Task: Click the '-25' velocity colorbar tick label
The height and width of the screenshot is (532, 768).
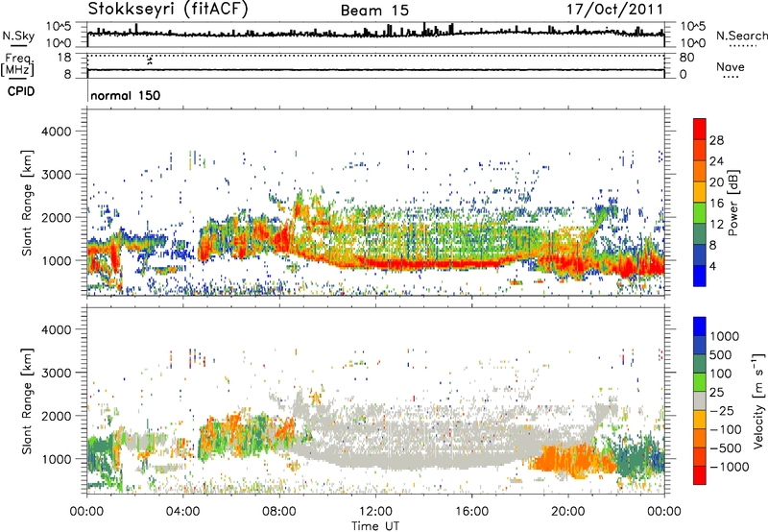Action: pos(723,411)
